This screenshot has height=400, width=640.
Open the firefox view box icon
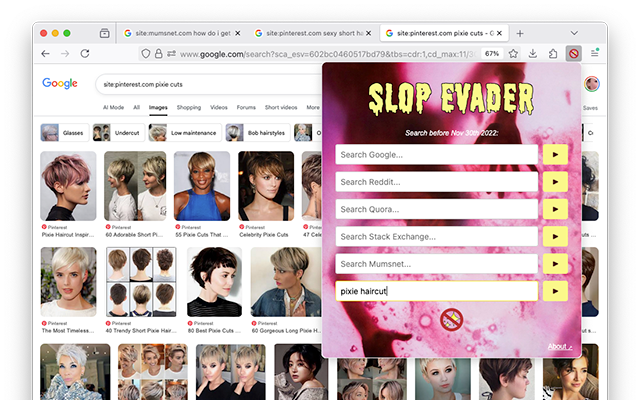point(104,33)
